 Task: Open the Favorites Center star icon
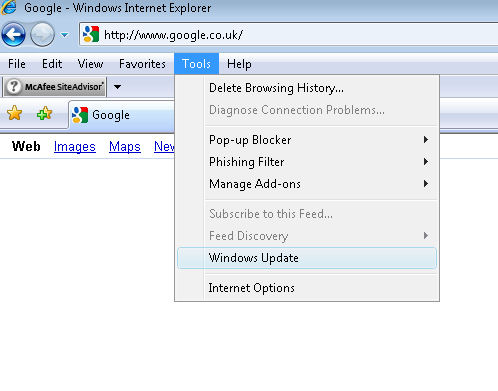point(15,113)
